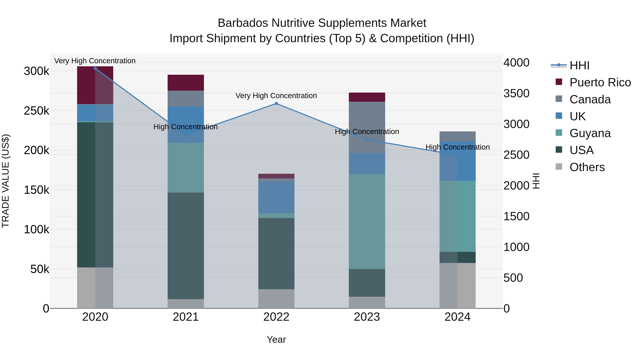Click the 2022 HHI line marker
This screenshot has height=362, width=644.
click(x=276, y=104)
